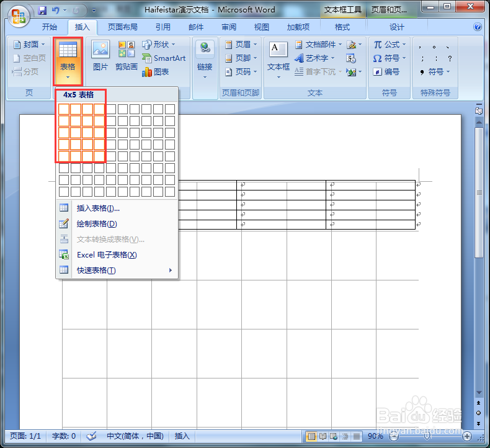Zoom in with the plus button
The width and height of the screenshot is (490, 448).
[x=467, y=436]
